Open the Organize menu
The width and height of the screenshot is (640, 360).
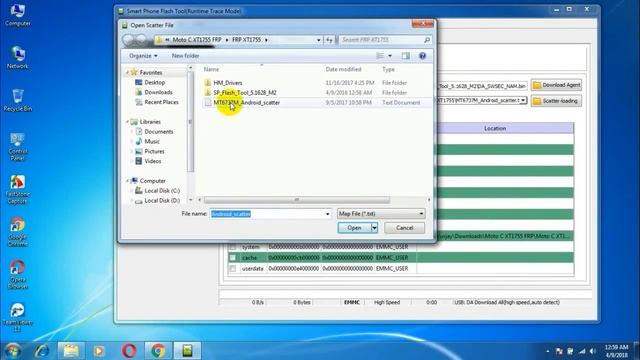(x=143, y=56)
